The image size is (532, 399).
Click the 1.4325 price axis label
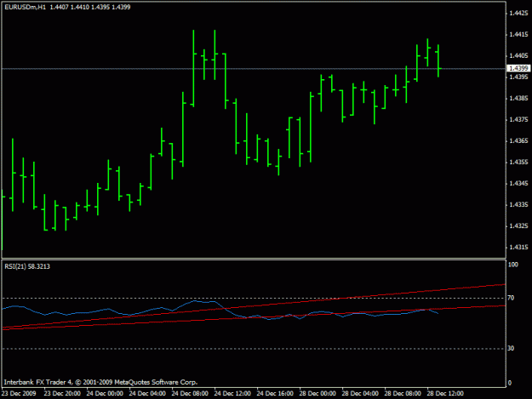click(x=518, y=226)
